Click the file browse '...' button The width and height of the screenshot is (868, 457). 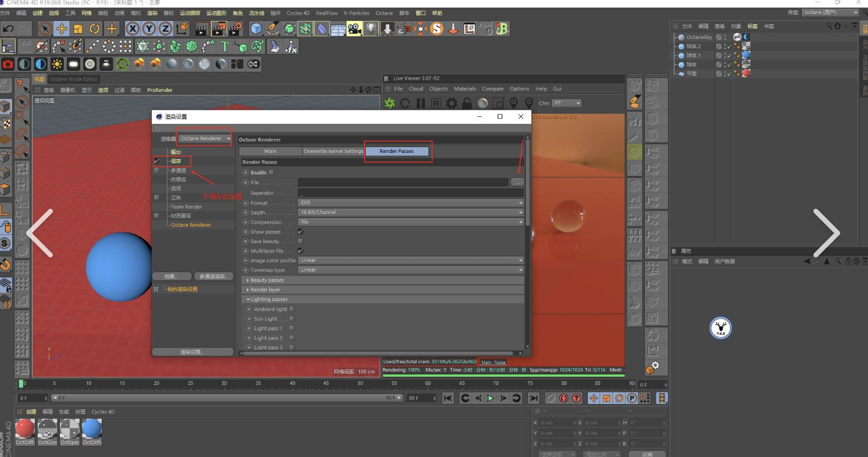click(x=517, y=183)
